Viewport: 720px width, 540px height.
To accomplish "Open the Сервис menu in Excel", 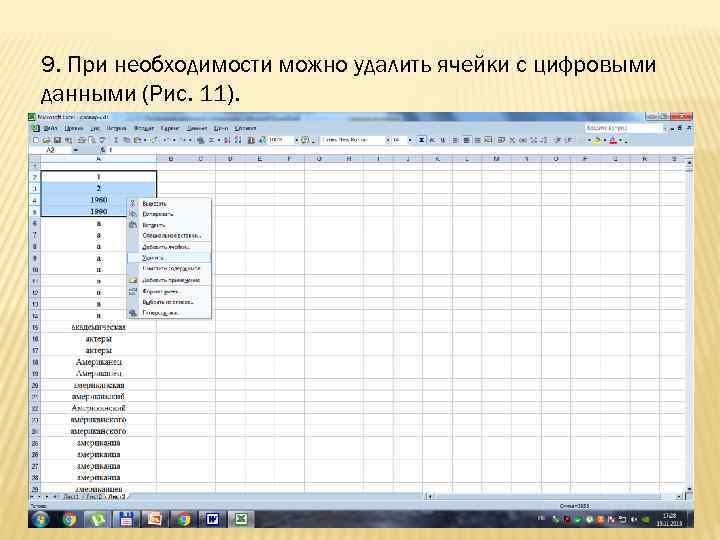I will coord(169,129).
